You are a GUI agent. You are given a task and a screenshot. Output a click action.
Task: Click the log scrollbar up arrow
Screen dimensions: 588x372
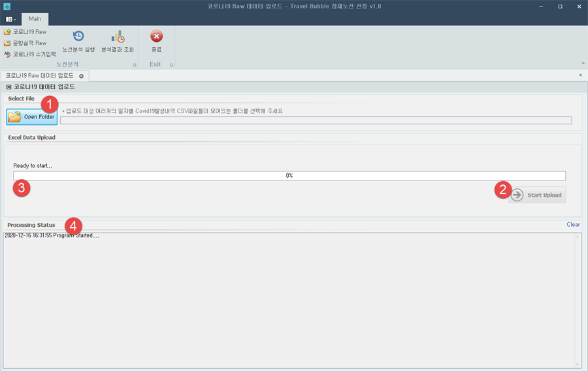pos(578,237)
